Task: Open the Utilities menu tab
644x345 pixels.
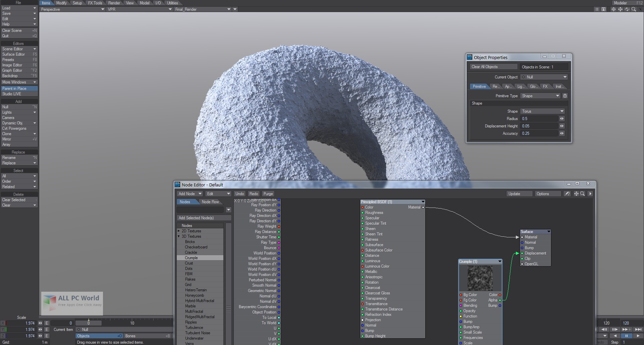Action: [x=173, y=3]
